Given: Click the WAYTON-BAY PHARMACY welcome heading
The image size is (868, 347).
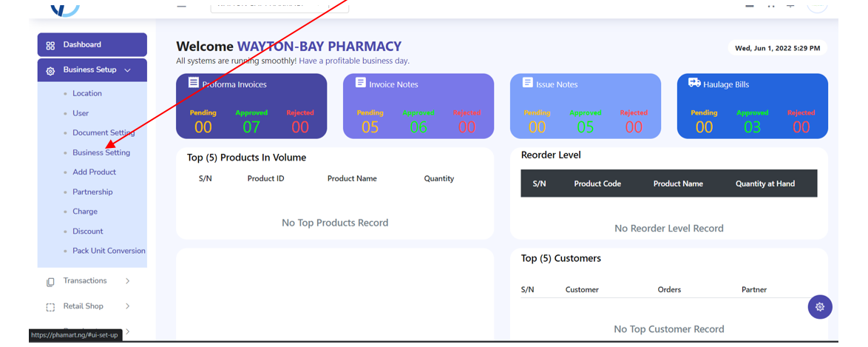Looking at the screenshot, I should tap(319, 47).
